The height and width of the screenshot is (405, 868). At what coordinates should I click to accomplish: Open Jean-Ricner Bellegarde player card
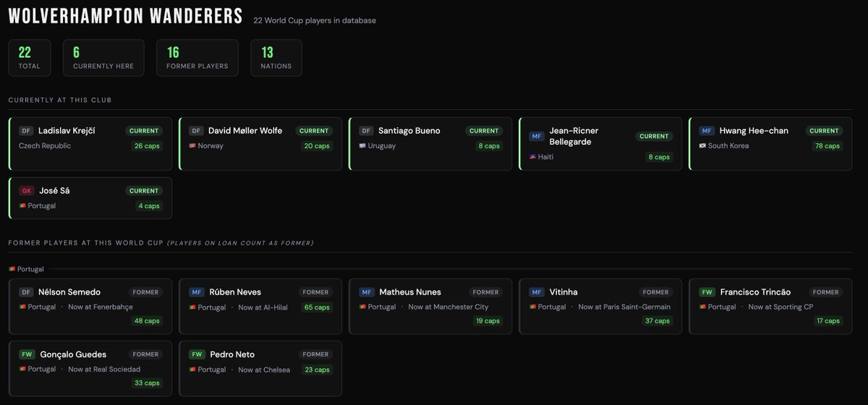[x=600, y=144]
